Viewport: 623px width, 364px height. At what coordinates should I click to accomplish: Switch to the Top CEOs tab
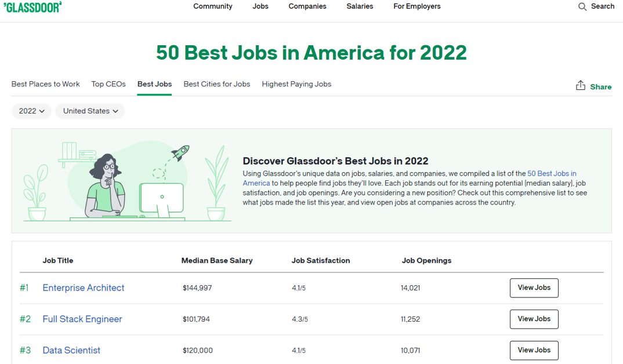108,84
